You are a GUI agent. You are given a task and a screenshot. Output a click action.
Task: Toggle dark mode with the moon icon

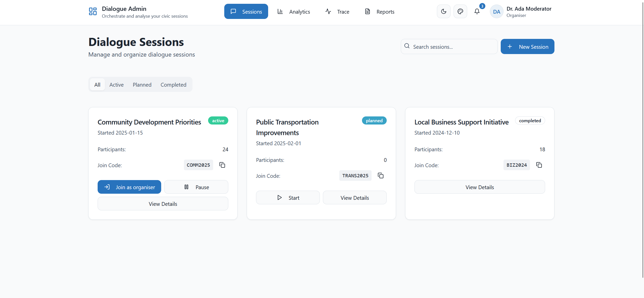tap(443, 11)
